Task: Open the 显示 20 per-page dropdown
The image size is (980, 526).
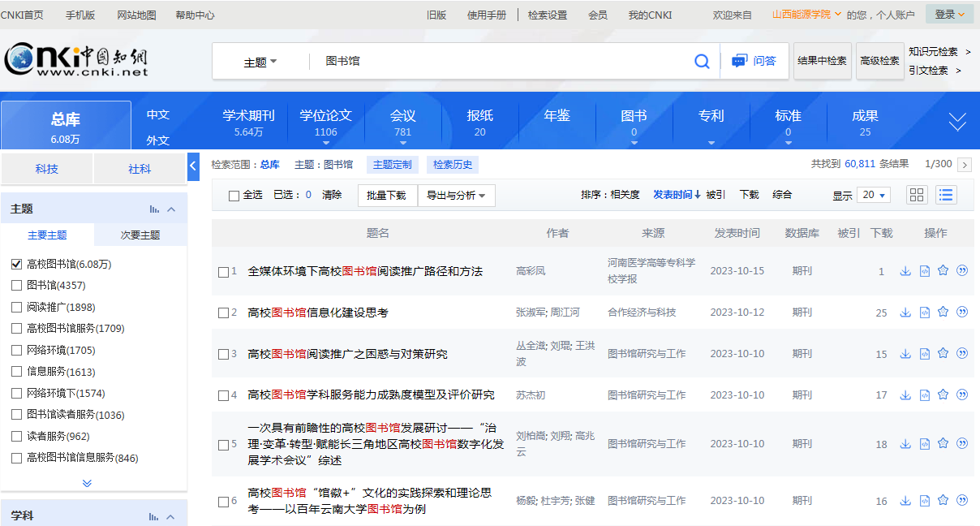Action: 872,195
